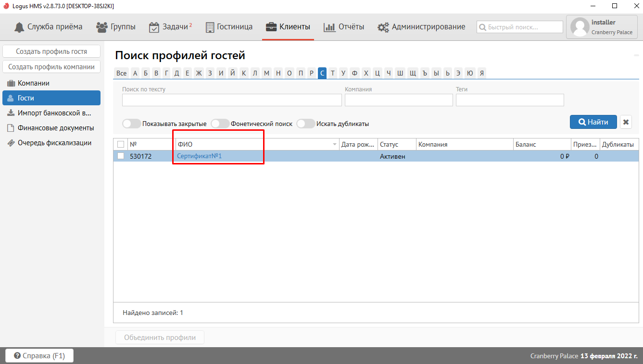Click the Отчёты bar chart icon
Screen dimensions: 643x364
(329, 27)
